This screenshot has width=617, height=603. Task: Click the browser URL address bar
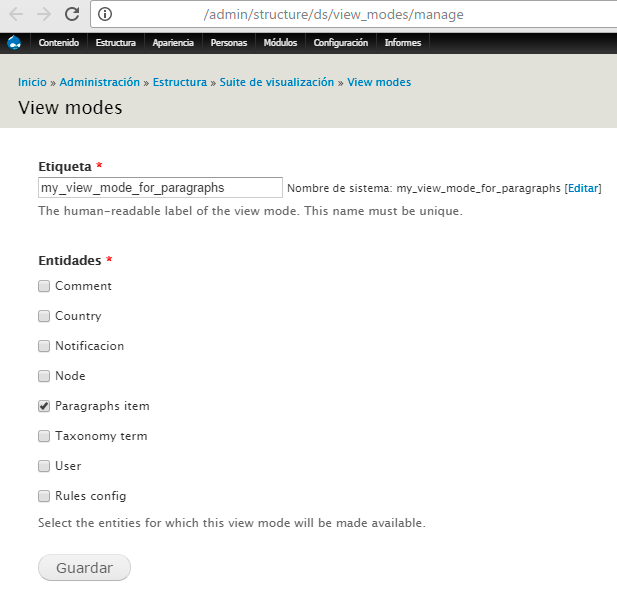353,15
